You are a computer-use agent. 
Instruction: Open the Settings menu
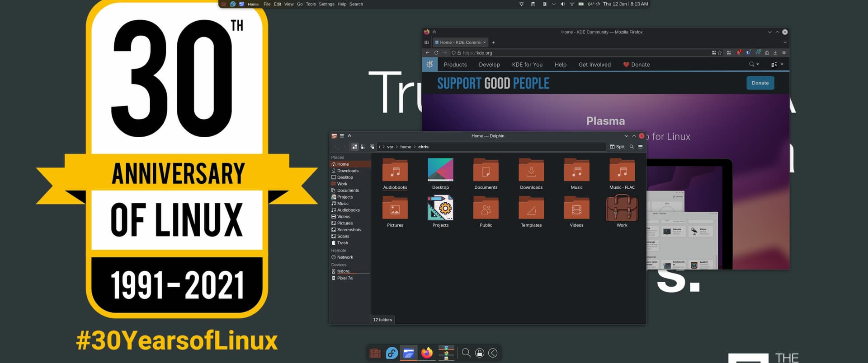tap(326, 4)
